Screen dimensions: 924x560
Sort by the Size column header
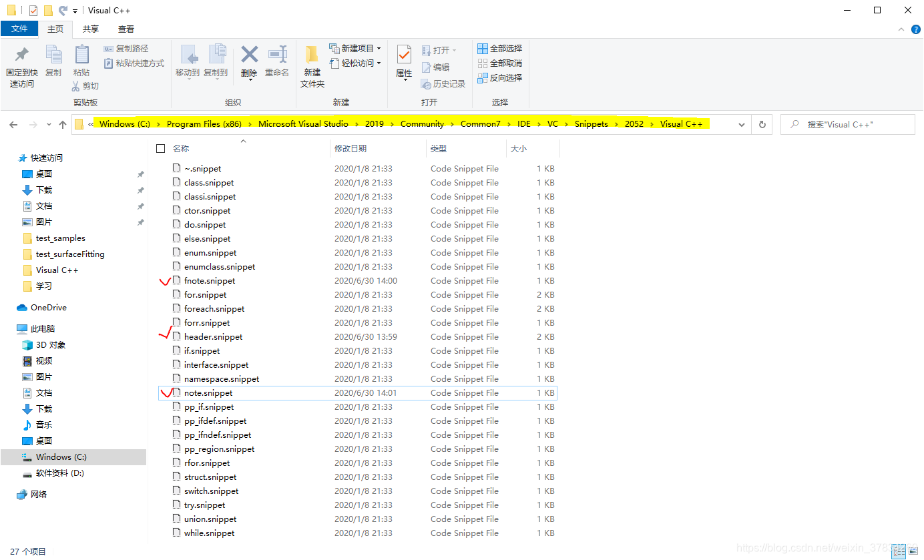518,148
